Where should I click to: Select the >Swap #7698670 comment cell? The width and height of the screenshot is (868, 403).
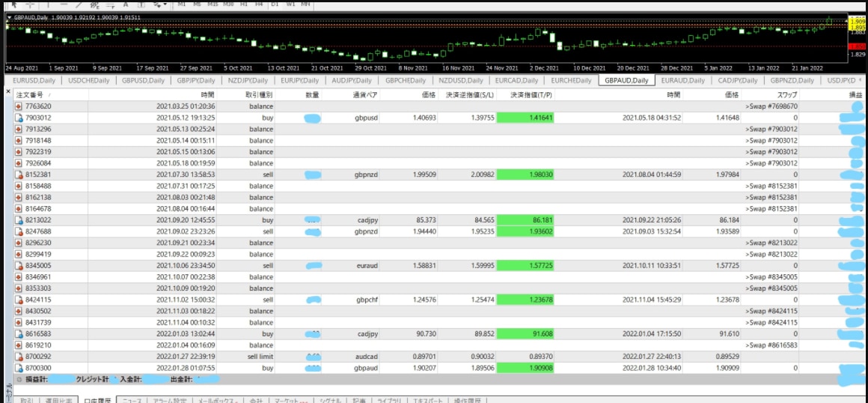[x=771, y=106]
